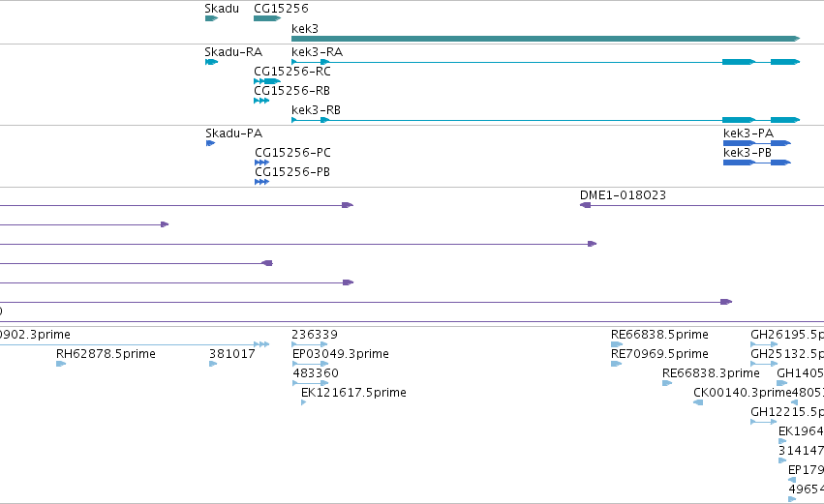Select the Skadu-PA protein glyph

pos(211,143)
